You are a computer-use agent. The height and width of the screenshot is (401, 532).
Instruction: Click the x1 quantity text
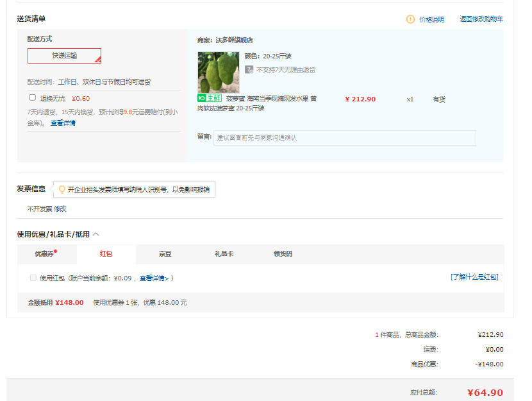coord(410,99)
